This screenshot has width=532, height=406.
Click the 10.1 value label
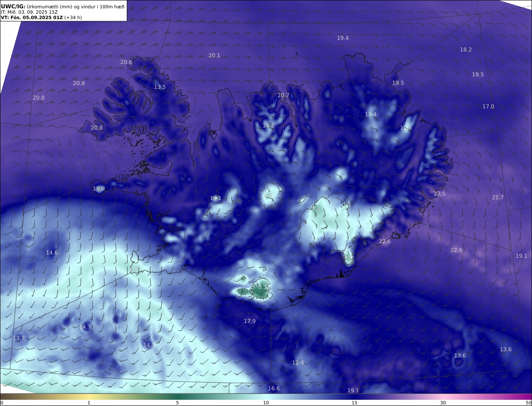pyautogui.click(x=216, y=198)
